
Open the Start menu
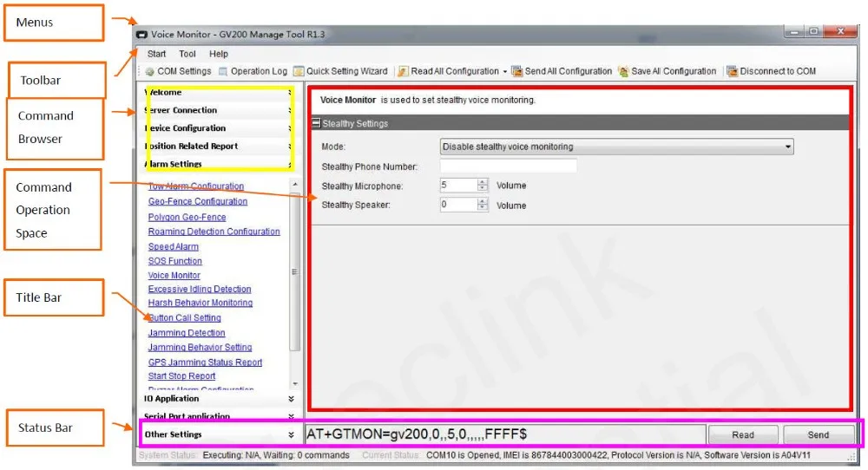[156, 54]
